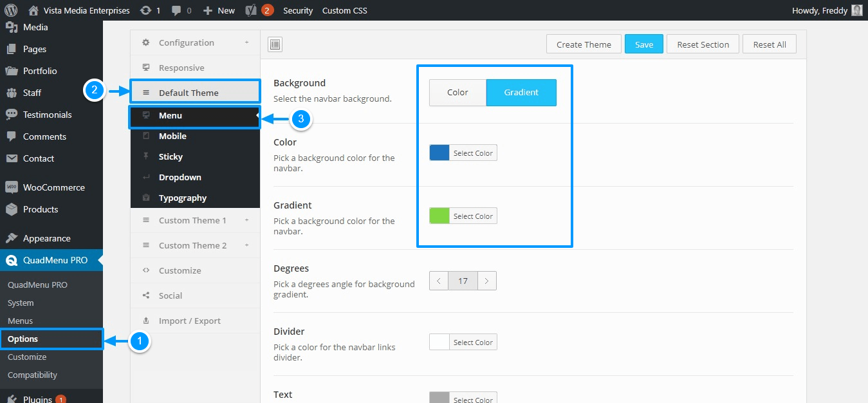Click the Portfolio folder icon
This screenshot has height=403, width=868.
pyautogui.click(x=12, y=71)
